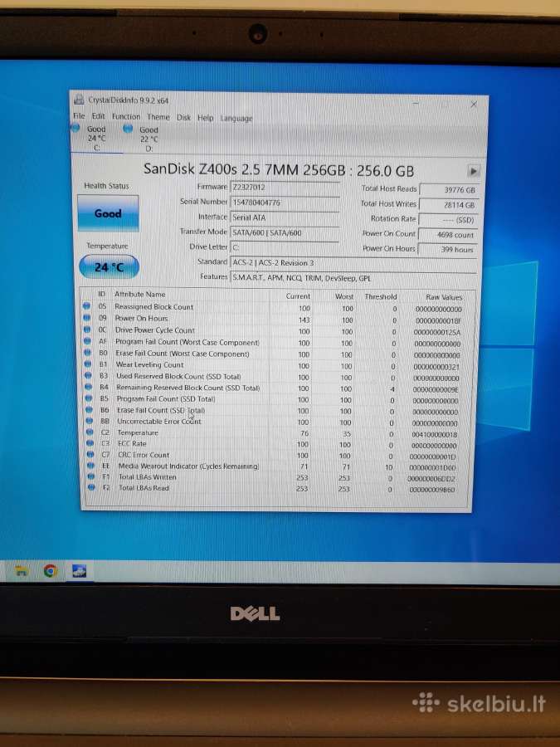The image size is (560, 747).
Task: Click the CrystalDiskInfo taskbar icon
Action: pyautogui.click(x=79, y=571)
